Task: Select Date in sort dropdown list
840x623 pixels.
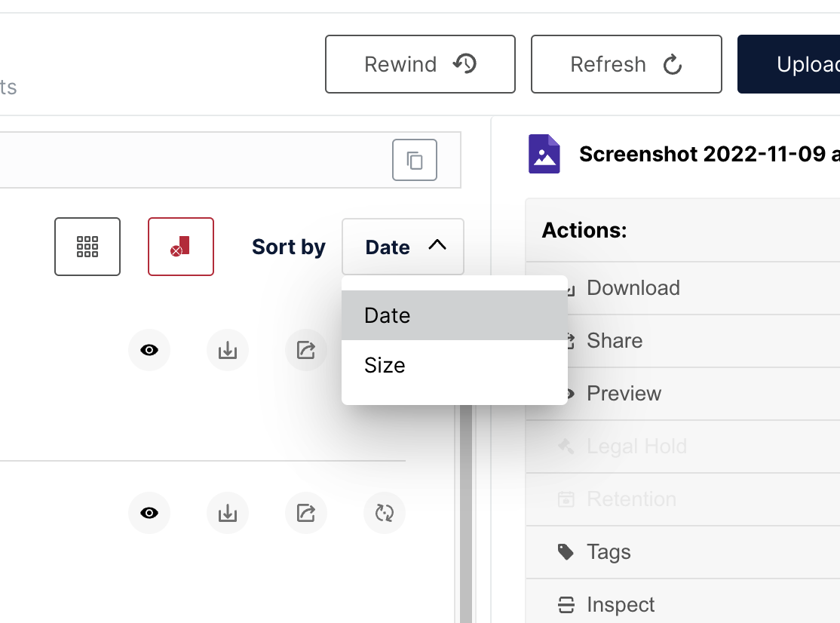Action: click(454, 315)
